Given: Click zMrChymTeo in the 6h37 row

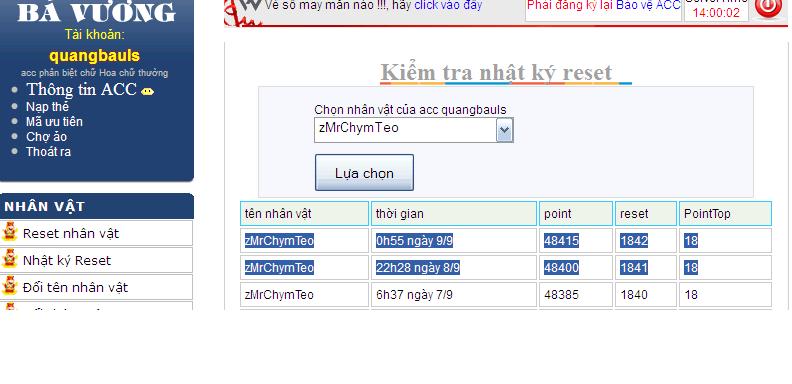Looking at the screenshot, I should (x=279, y=295).
